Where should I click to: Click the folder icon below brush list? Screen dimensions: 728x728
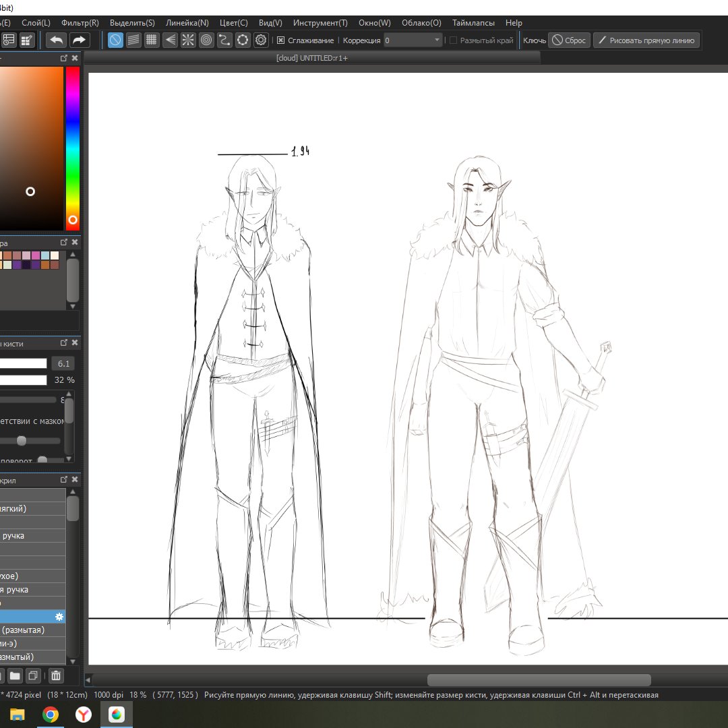click(15, 675)
